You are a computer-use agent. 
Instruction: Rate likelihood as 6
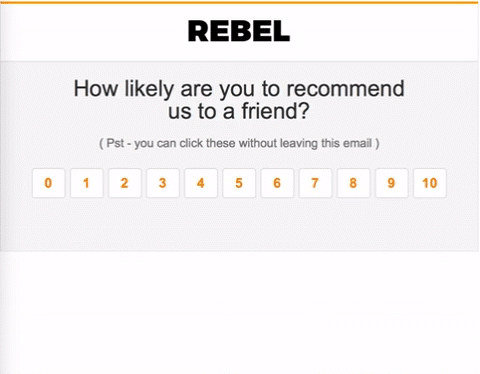click(x=277, y=183)
